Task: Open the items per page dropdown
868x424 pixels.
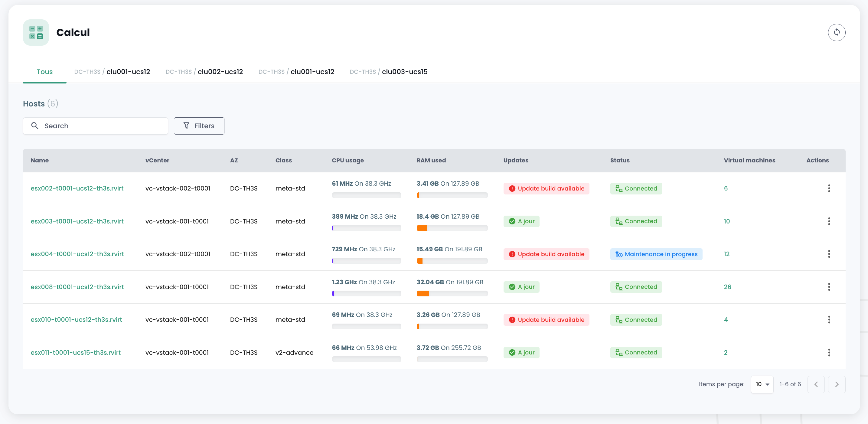Action: coord(762,384)
